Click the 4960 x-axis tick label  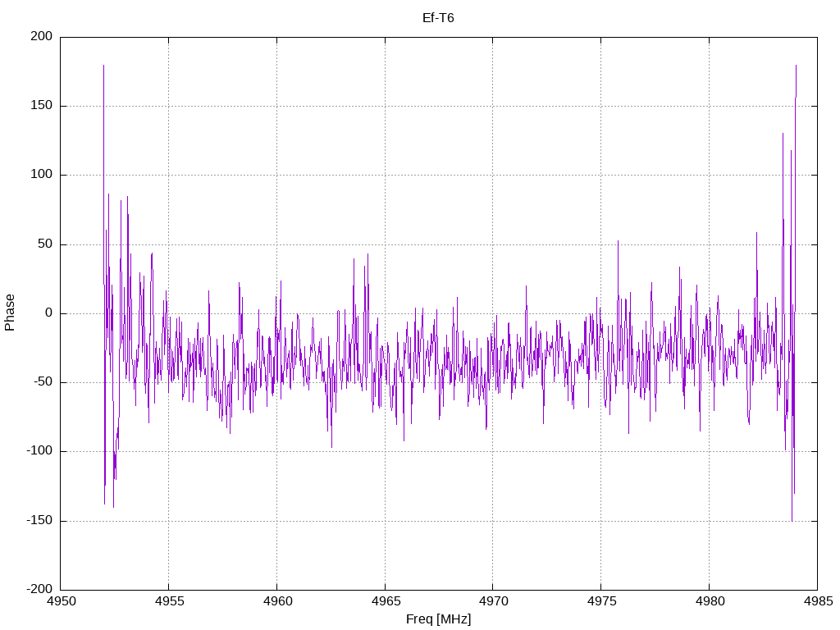(276, 601)
